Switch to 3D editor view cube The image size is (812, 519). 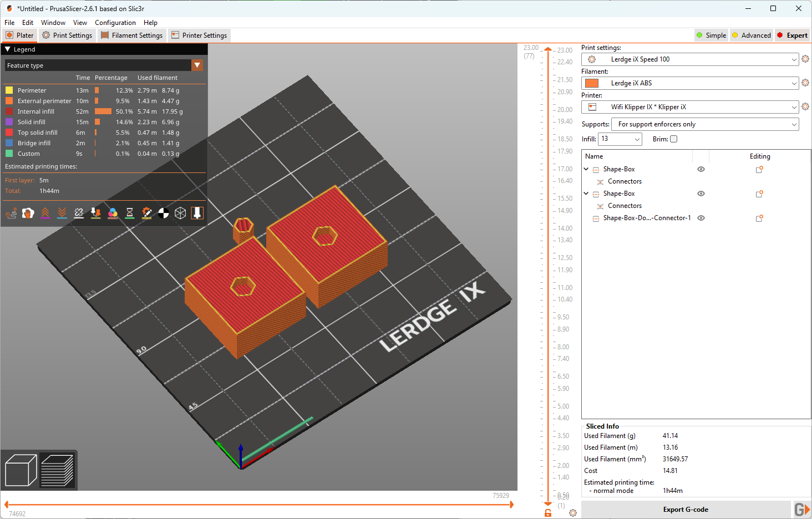click(x=21, y=470)
